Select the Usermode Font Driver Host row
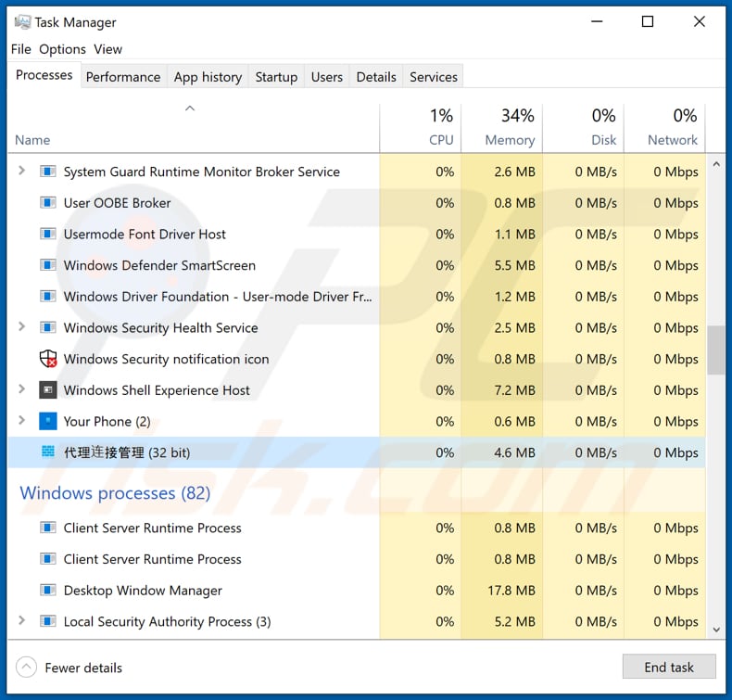Viewport: 732px width, 700px height. coord(357,234)
